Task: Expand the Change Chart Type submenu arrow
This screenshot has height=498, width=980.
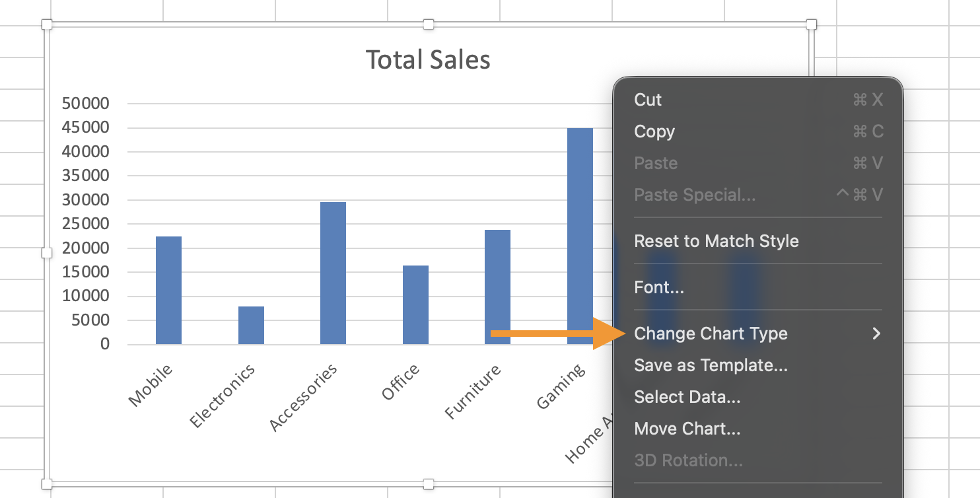Action: point(876,334)
